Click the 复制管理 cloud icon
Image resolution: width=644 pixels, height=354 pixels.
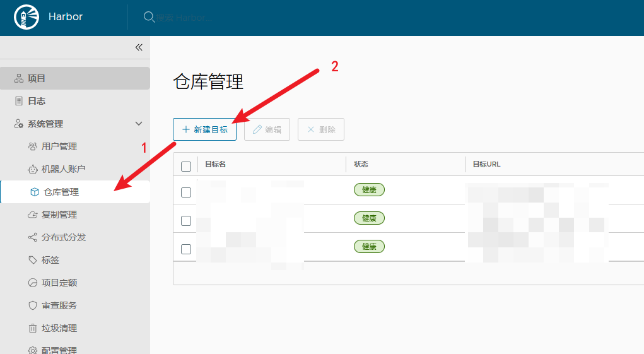click(x=33, y=215)
